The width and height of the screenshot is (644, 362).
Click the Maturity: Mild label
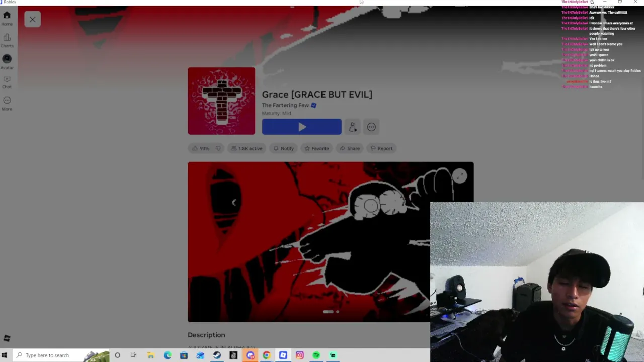point(276,113)
